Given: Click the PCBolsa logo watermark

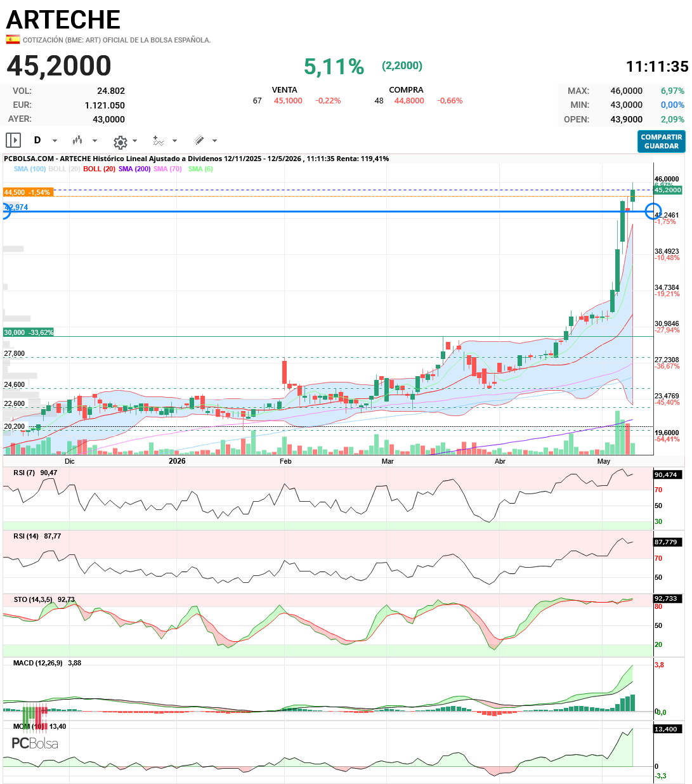Looking at the screenshot, I should click(x=35, y=743).
